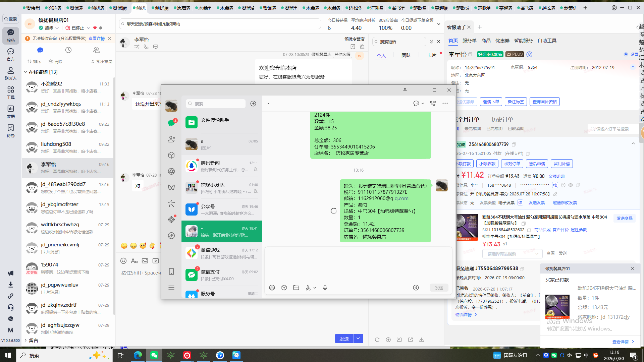
Task: Click the 售后申请 button
Action: coord(537,164)
